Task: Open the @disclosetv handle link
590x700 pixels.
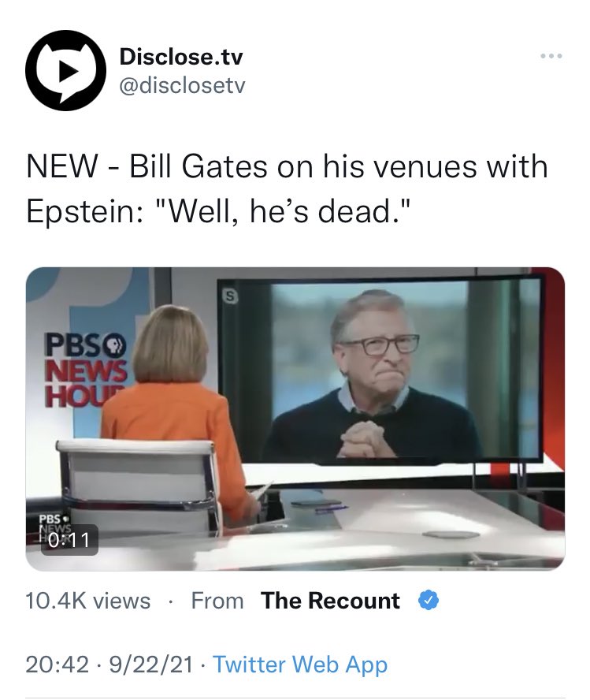Action: coord(182,85)
